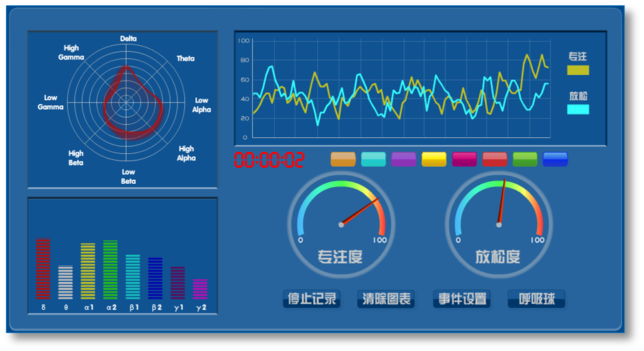Click the γ2 label under bar chart

point(201,308)
